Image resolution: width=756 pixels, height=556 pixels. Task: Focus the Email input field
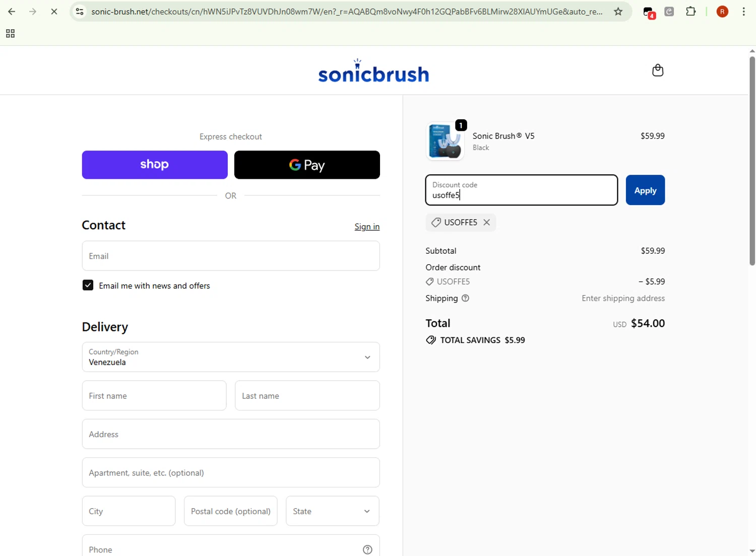(x=231, y=256)
